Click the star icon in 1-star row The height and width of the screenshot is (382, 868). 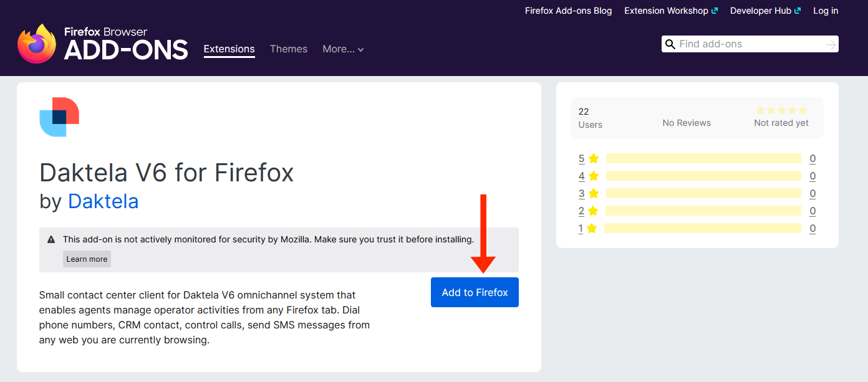click(x=592, y=229)
